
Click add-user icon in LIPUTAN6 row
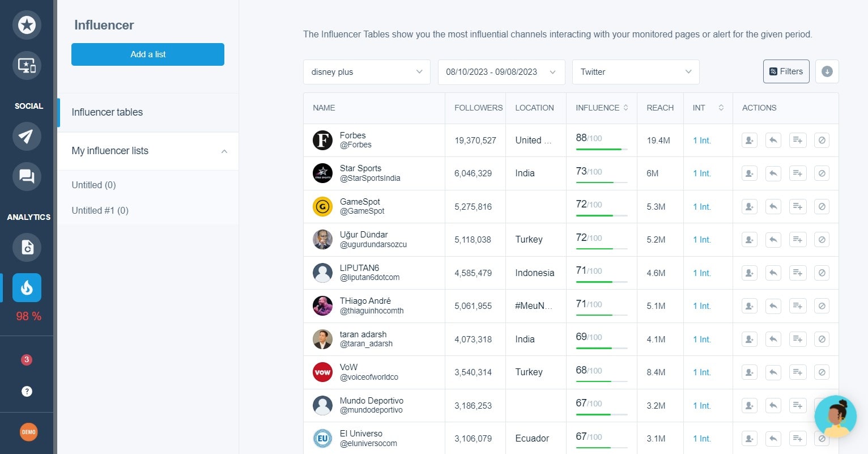[x=749, y=273]
